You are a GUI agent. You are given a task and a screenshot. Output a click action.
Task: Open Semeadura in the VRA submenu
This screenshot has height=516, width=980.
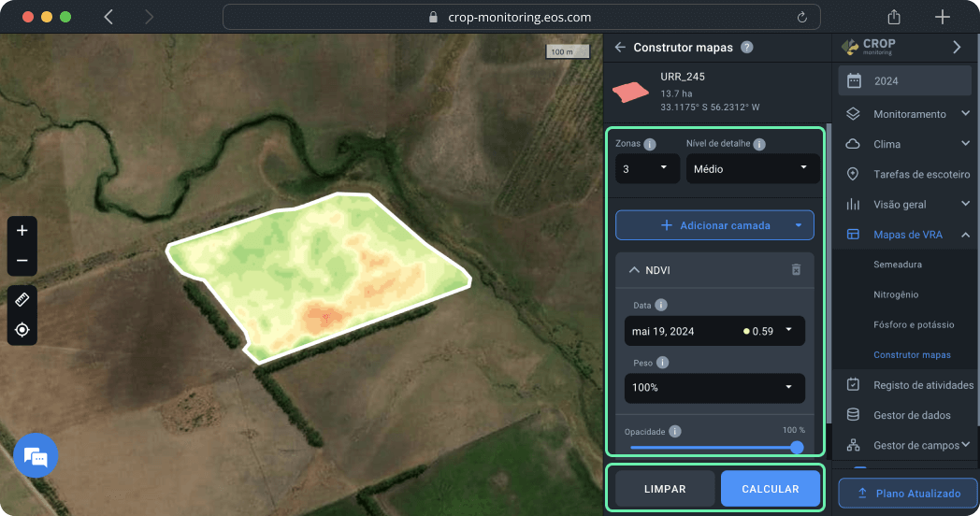(x=898, y=265)
